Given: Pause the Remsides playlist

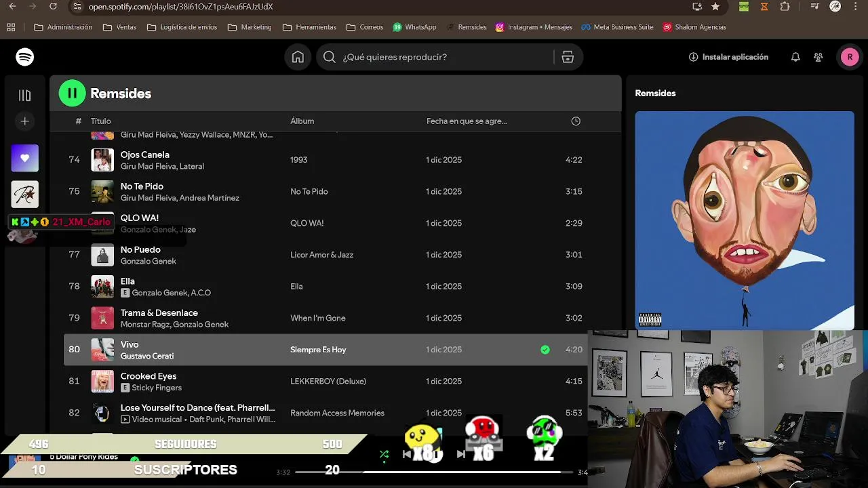Looking at the screenshot, I should tap(73, 94).
